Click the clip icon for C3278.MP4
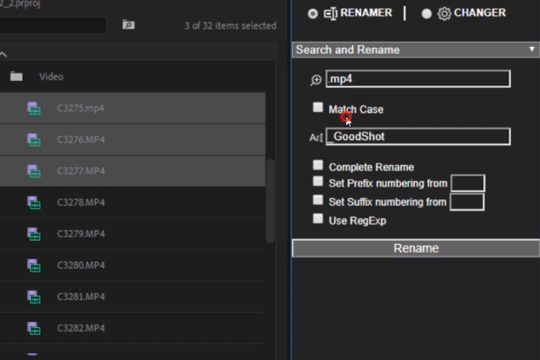540x360 pixels. pos(34,203)
